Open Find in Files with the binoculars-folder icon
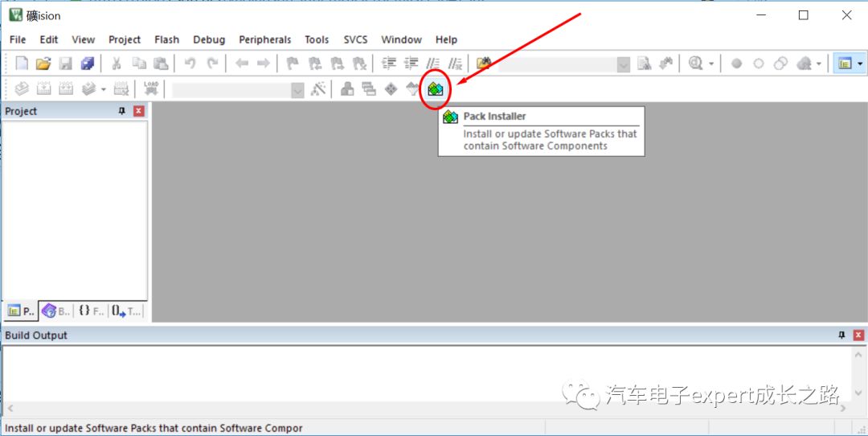Image resolution: width=868 pixels, height=436 pixels. click(x=484, y=64)
